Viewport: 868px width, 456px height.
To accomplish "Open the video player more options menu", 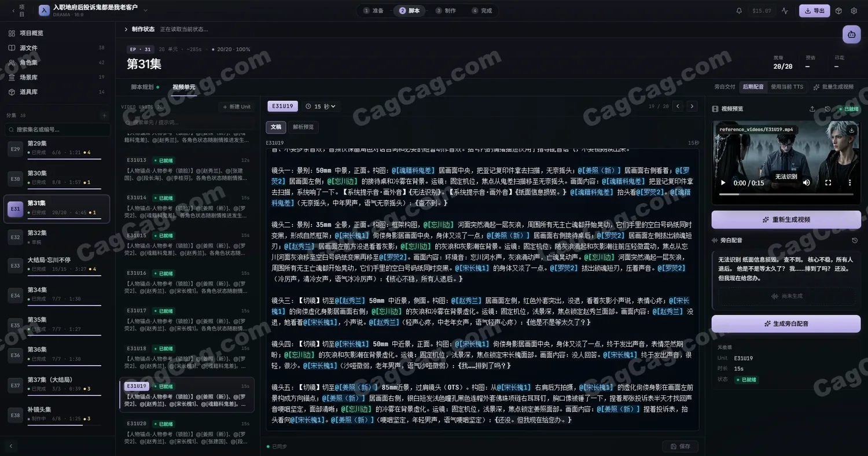I will pos(849,183).
